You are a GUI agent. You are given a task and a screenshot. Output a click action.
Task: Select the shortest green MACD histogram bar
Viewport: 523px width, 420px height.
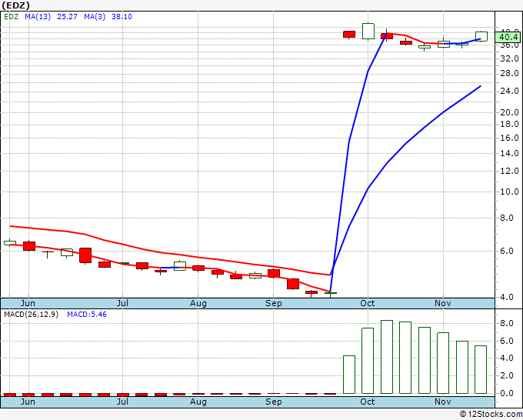coord(349,375)
